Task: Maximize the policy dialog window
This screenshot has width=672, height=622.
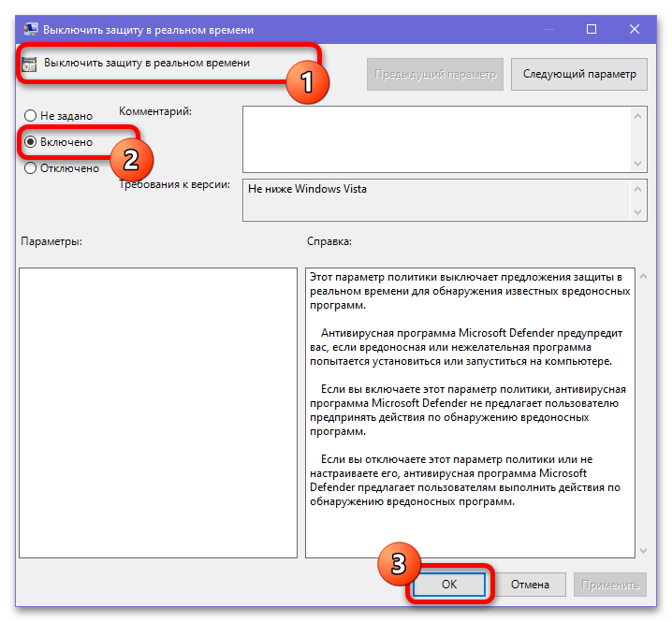Action: coord(592,29)
